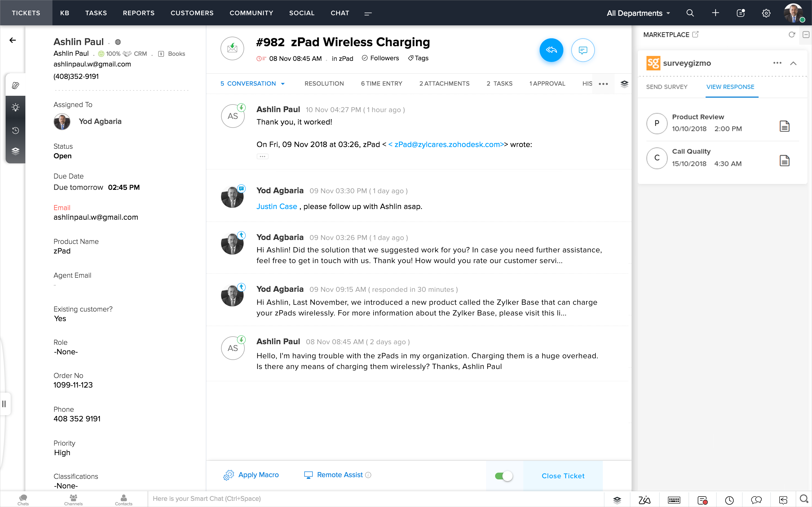Screen dimensions: 812x507
Task: Refresh the Marketplace panel
Action: click(x=791, y=35)
